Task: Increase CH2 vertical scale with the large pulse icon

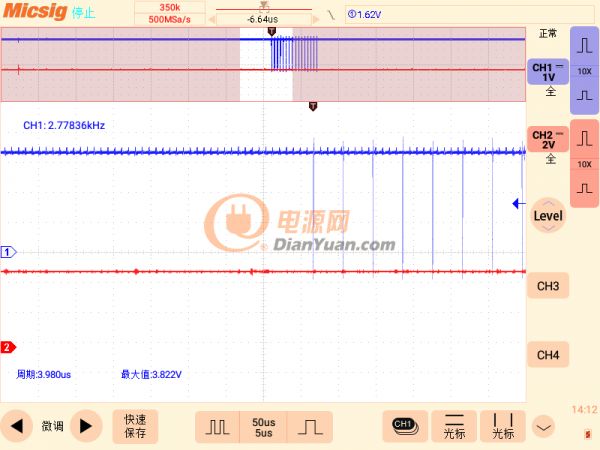Action: (x=584, y=138)
